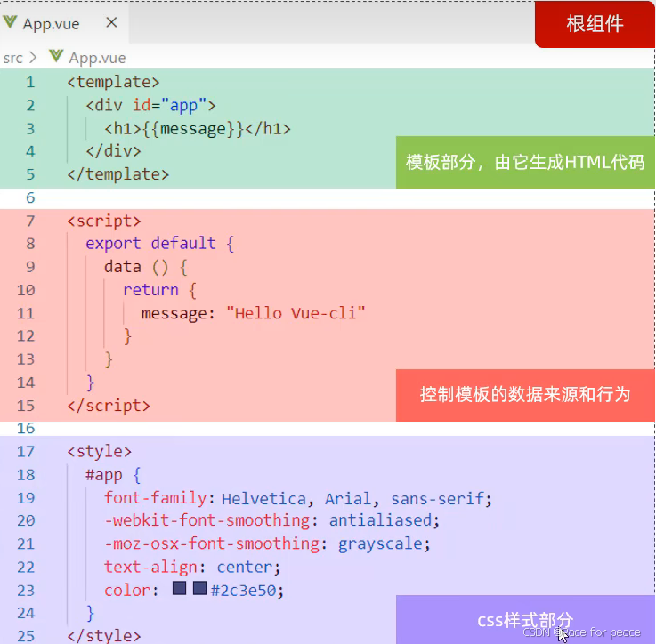Viewport: 656px width, 644px height.
Task: Click line number 16 in gutter
Action: (26, 428)
